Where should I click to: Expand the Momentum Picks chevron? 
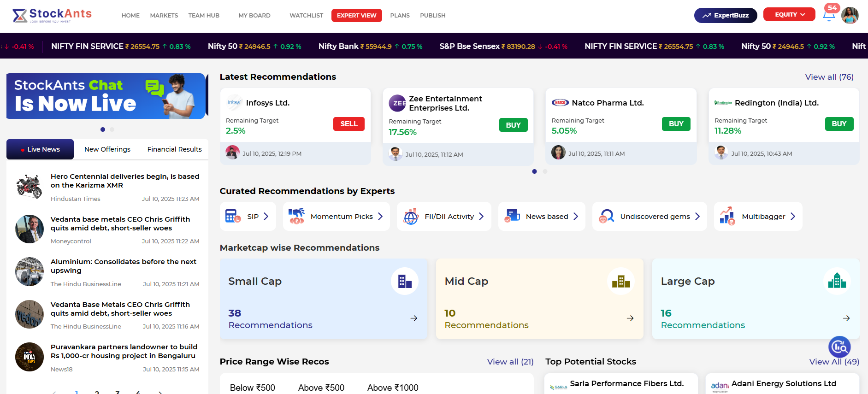pos(380,216)
